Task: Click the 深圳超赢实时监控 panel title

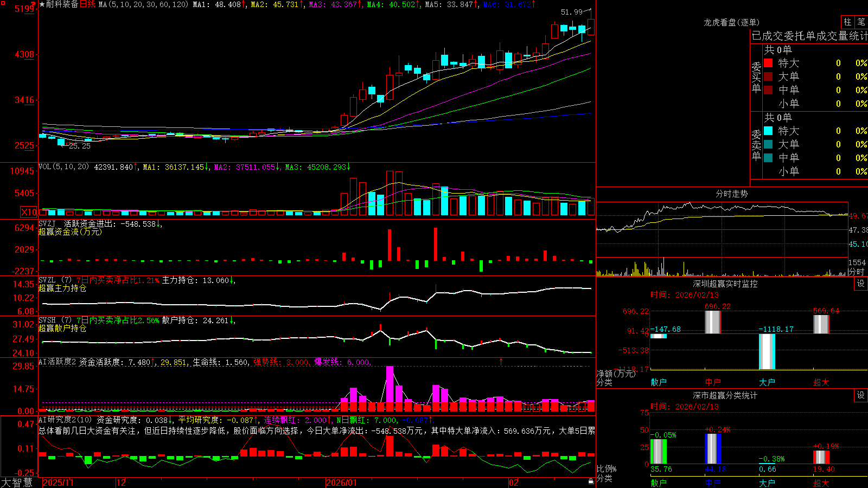Action: (x=725, y=284)
